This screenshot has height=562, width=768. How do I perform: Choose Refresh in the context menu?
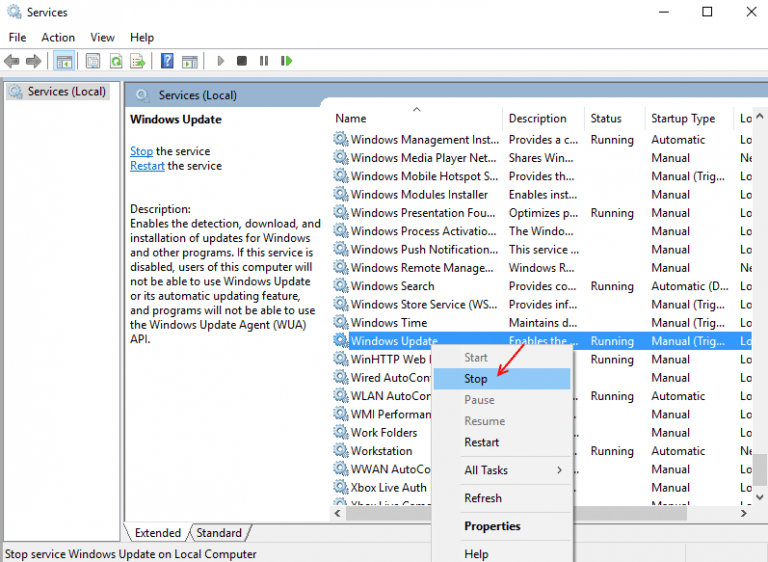click(x=502, y=498)
